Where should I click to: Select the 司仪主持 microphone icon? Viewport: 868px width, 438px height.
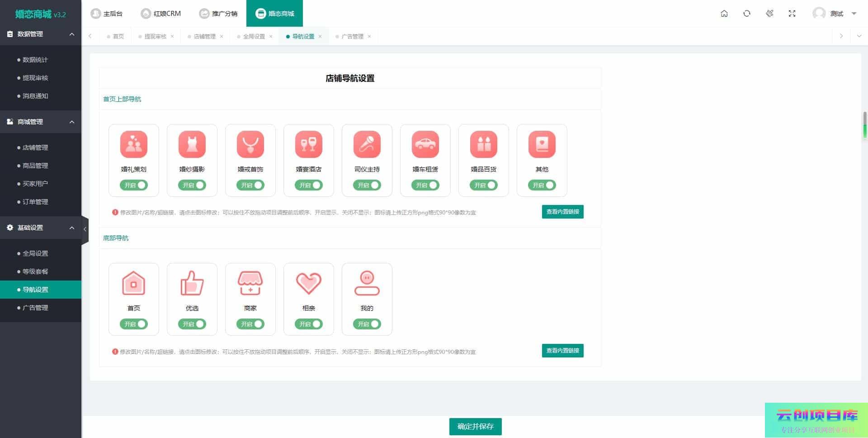tap(367, 144)
